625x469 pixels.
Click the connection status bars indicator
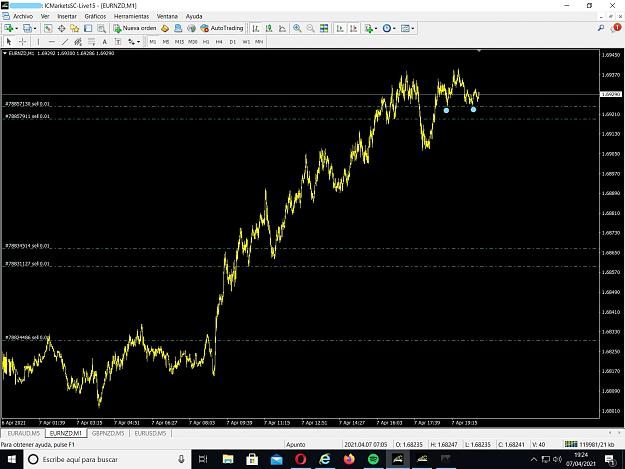[x=571, y=444]
